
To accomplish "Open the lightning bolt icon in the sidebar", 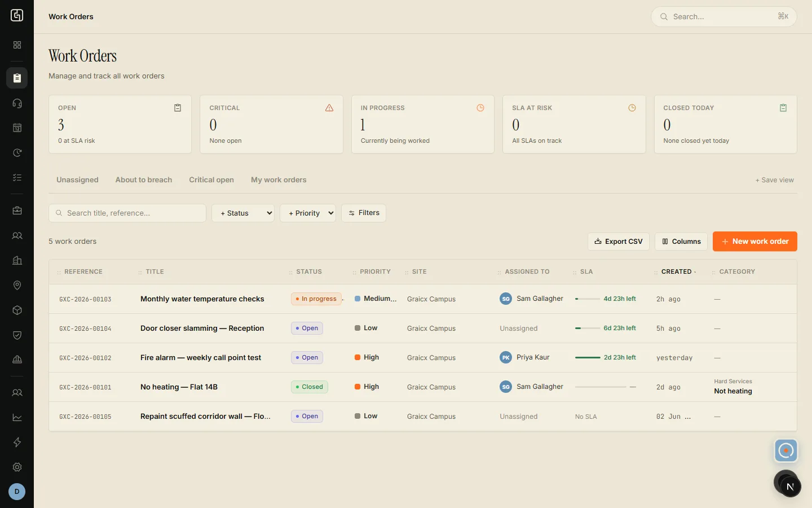I will click(x=17, y=442).
